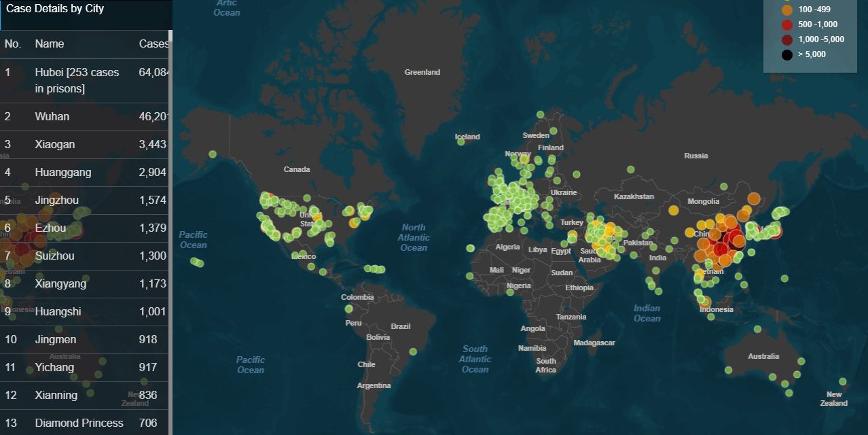The height and width of the screenshot is (435, 868).
Task: Click the Cases column header
Action: (x=153, y=43)
